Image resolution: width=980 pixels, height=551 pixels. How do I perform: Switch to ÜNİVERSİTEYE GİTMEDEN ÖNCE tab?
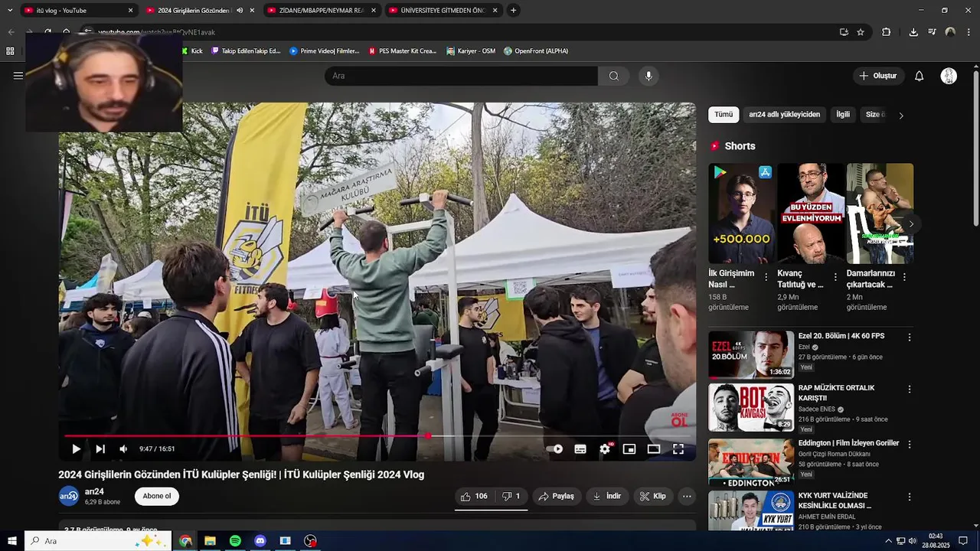(x=443, y=10)
